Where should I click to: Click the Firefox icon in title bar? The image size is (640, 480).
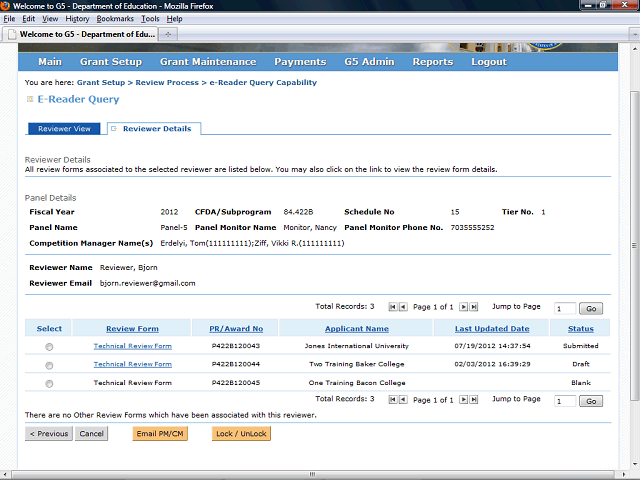[x=5, y=6]
